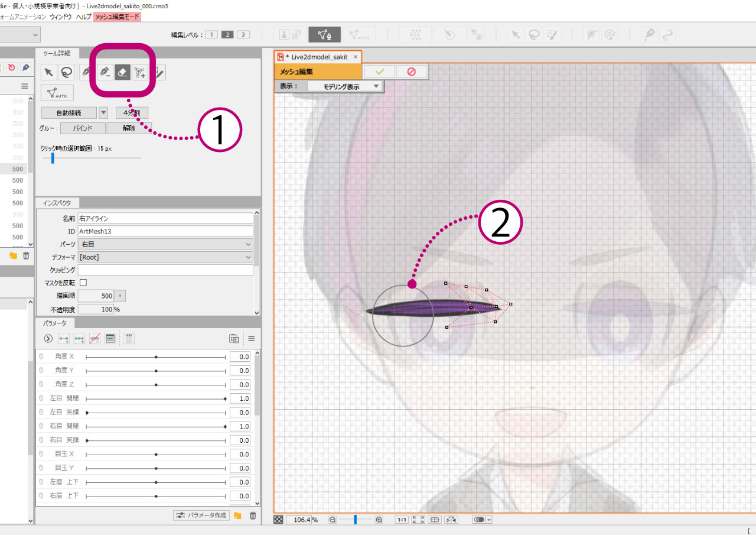This screenshot has width=756, height=535.
Task: Switch to the ツール詳細 tab
Action: [57, 53]
